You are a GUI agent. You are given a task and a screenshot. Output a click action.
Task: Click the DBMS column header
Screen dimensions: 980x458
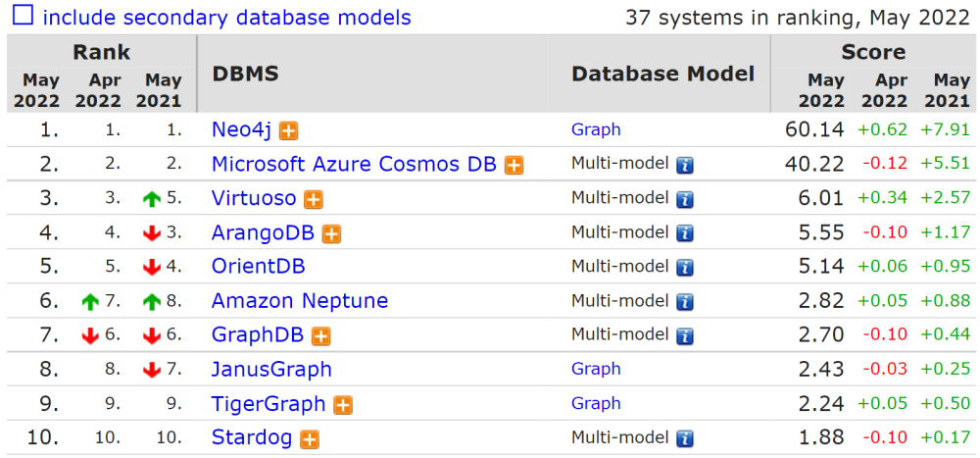point(245,75)
